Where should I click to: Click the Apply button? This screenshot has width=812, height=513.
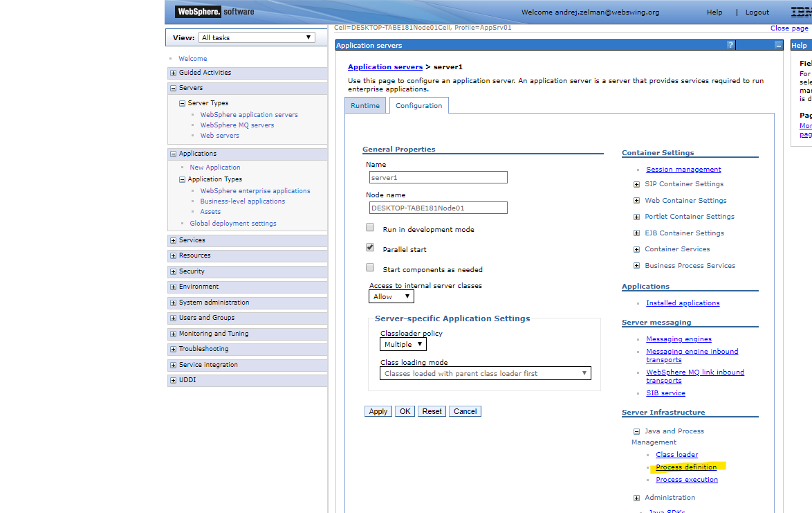[378, 411]
